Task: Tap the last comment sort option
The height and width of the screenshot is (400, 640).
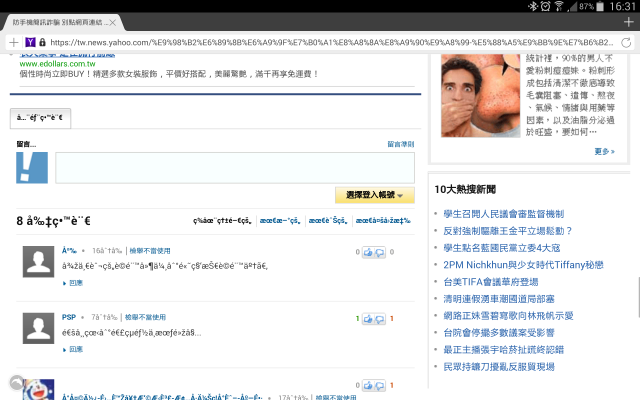Action: (383, 221)
